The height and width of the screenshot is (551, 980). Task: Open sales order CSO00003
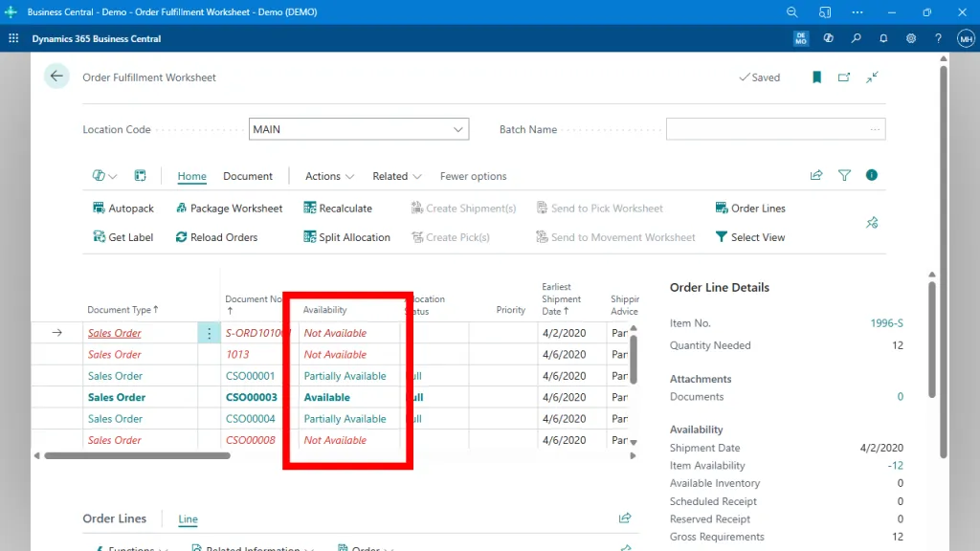[250, 397]
